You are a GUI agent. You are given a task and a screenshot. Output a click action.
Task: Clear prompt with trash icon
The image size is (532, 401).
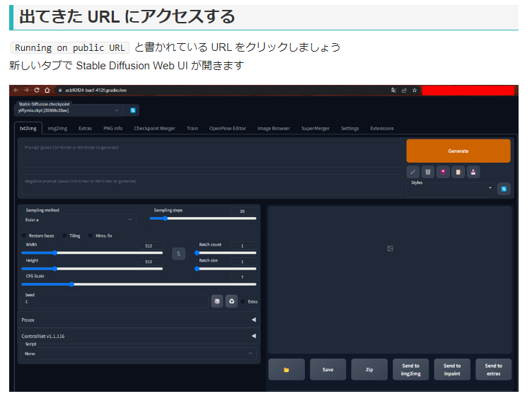click(428, 172)
